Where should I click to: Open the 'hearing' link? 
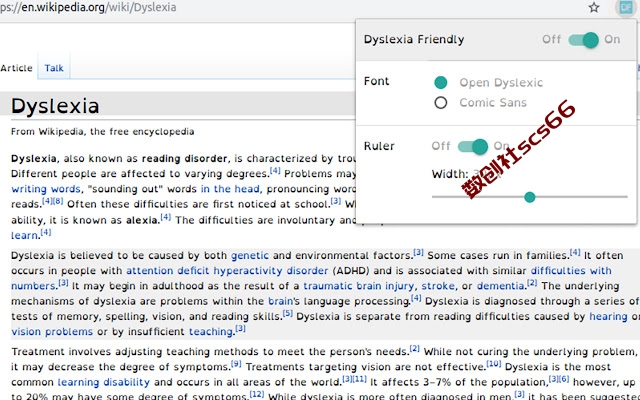tap(608, 316)
